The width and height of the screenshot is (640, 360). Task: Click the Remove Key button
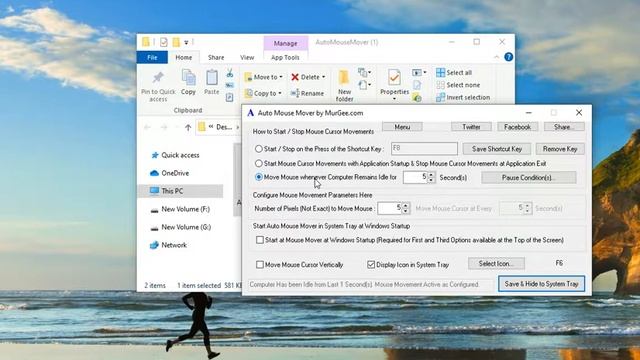click(x=560, y=149)
